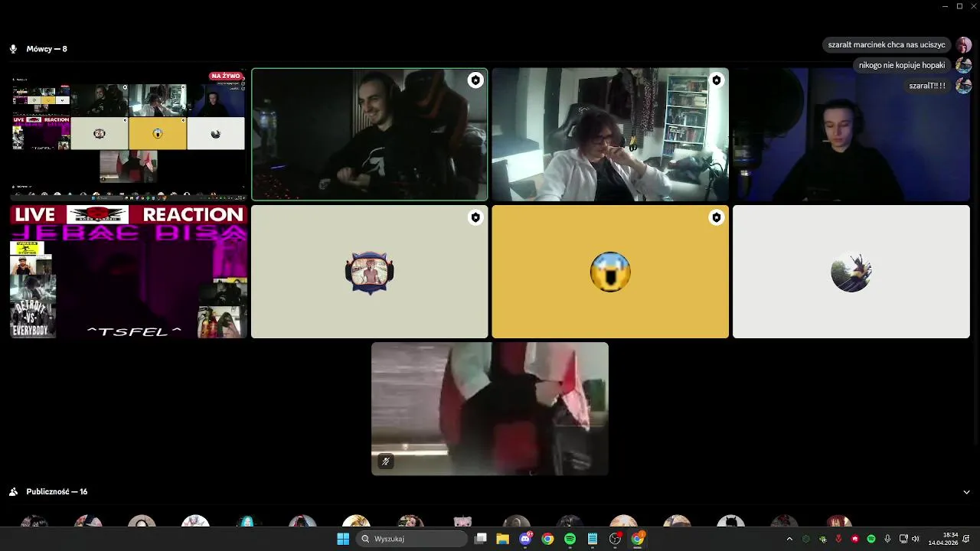Focus the white-shirt person's bookshelf video tile
Viewport: 980px width, 551px height.
click(610, 135)
